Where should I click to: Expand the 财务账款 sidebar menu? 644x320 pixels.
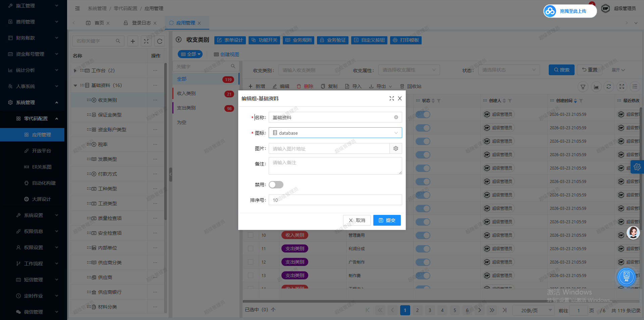[32, 38]
